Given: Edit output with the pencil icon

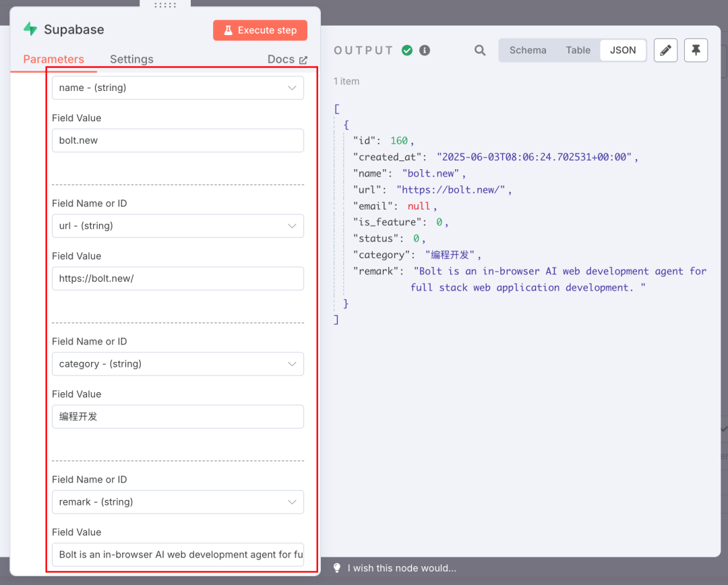Looking at the screenshot, I should (x=665, y=50).
